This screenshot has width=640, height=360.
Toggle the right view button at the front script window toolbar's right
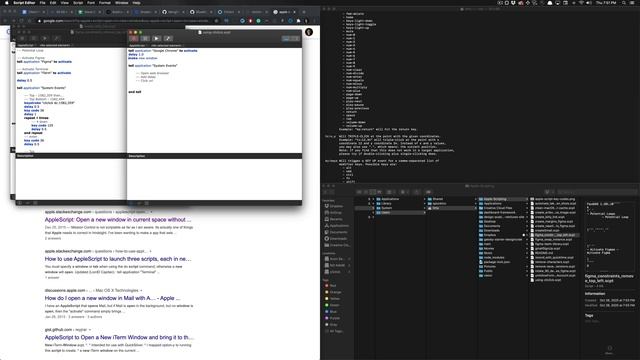click(x=296, y=38)
